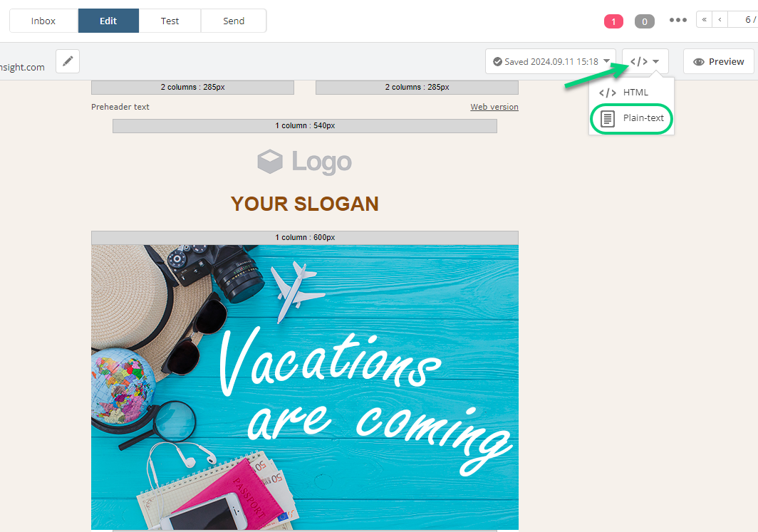The image size is (758, 532).
Task: Click the Preheader text field
Action: [x=120, y=107]
